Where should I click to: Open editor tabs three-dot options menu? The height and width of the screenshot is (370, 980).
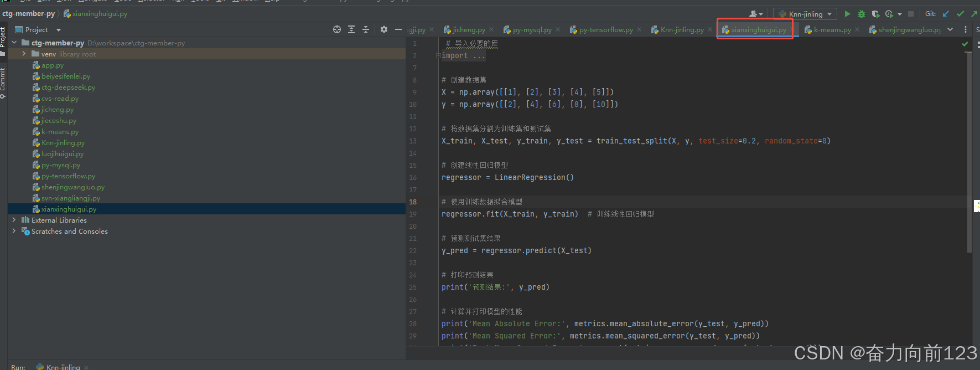click(966, 29)
